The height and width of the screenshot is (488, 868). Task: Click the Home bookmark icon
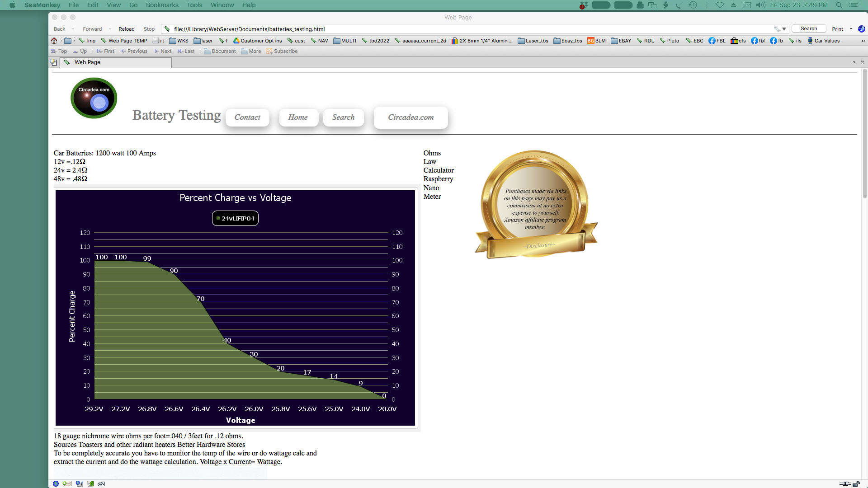(54, 41)
